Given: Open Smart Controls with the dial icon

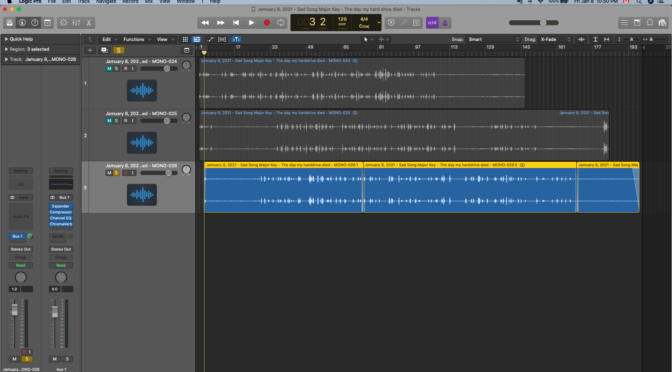Looking at the screenshot, I should click(x=63, y=23).
